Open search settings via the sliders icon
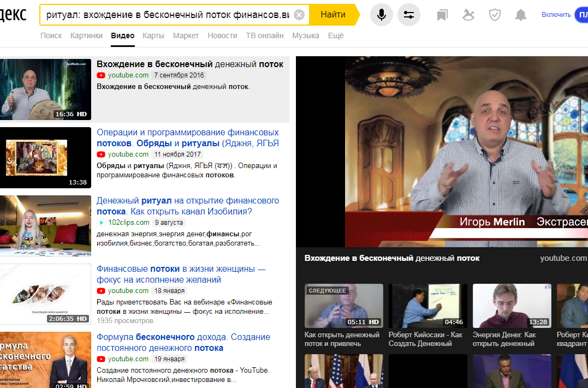Screen dimensions: 588x388 pyautogui.click(x=409, y=15)
